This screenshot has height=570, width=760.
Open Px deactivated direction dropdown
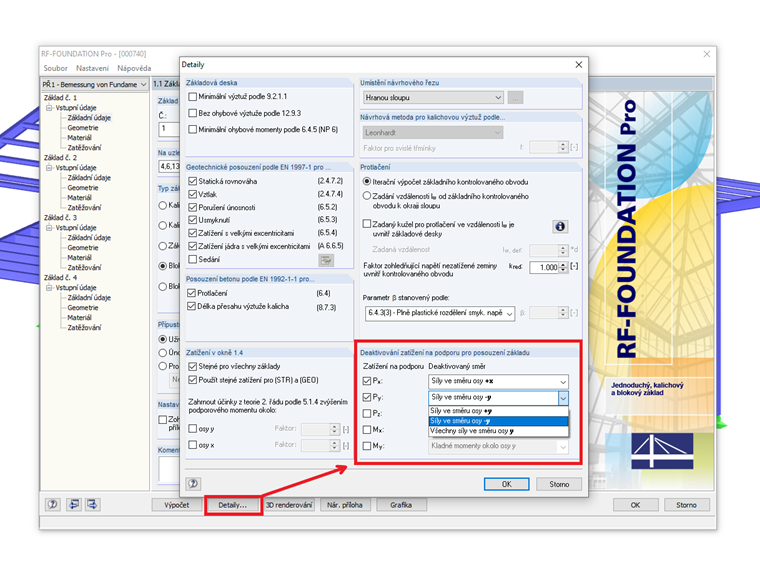[498, 381]
